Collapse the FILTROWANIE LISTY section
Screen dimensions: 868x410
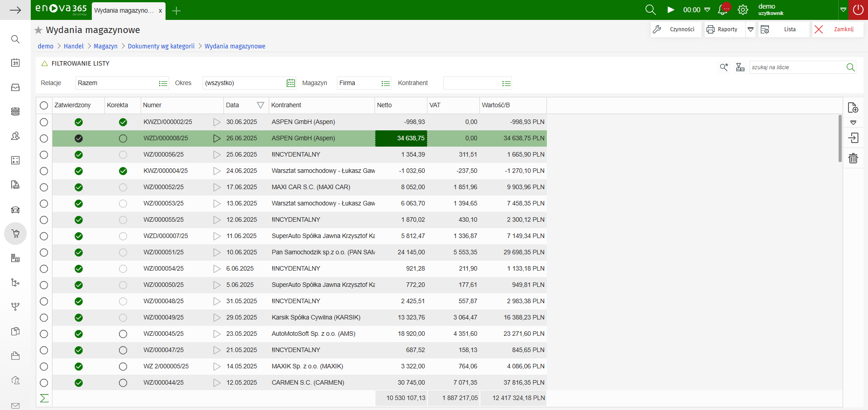45,64
